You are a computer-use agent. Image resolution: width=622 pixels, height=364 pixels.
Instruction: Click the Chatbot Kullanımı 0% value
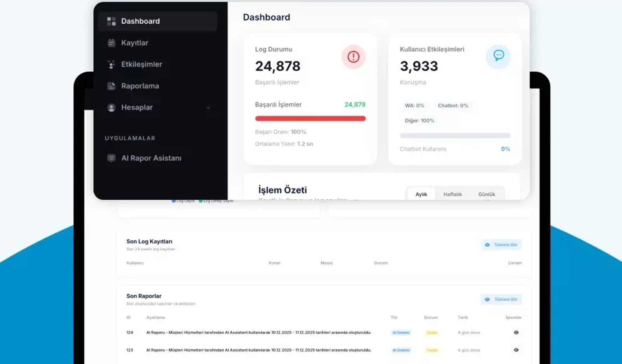click(x=505, y=149)
